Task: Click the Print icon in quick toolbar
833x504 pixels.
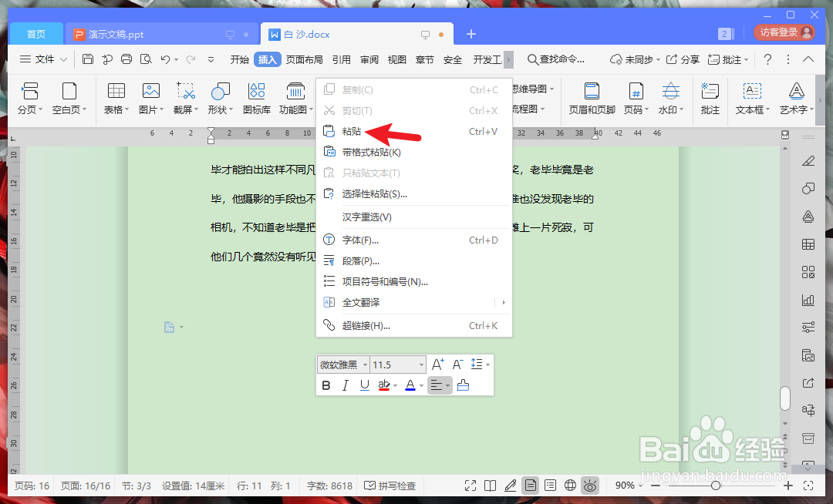Action: coord(126,59)
